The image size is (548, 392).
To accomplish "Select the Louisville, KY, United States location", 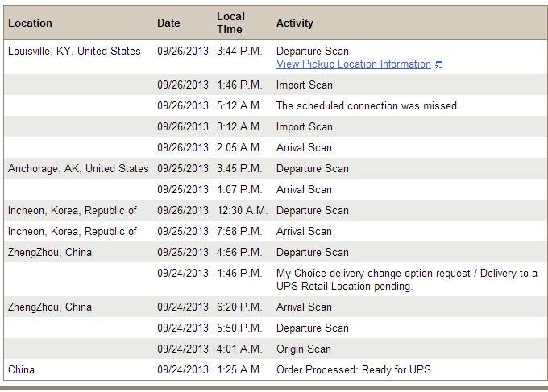I will 74,52.
